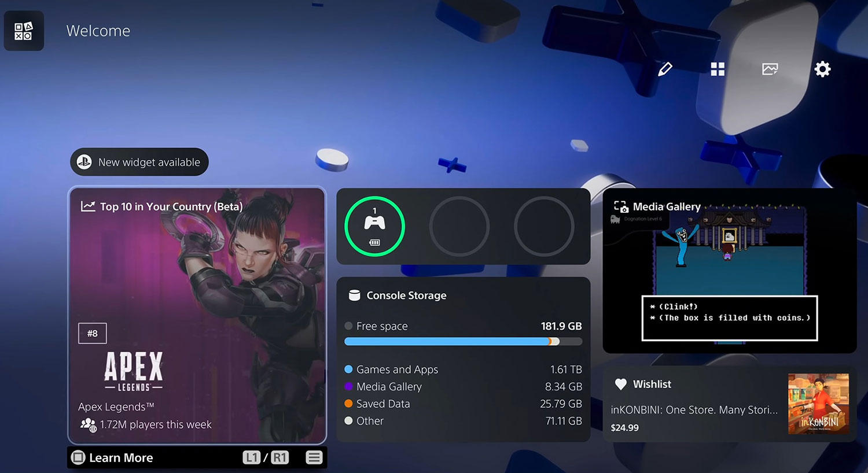The height and width of the screenshot is (473, 868).
Task: Click the $24.99 price
Action: [x=625, y=428]
